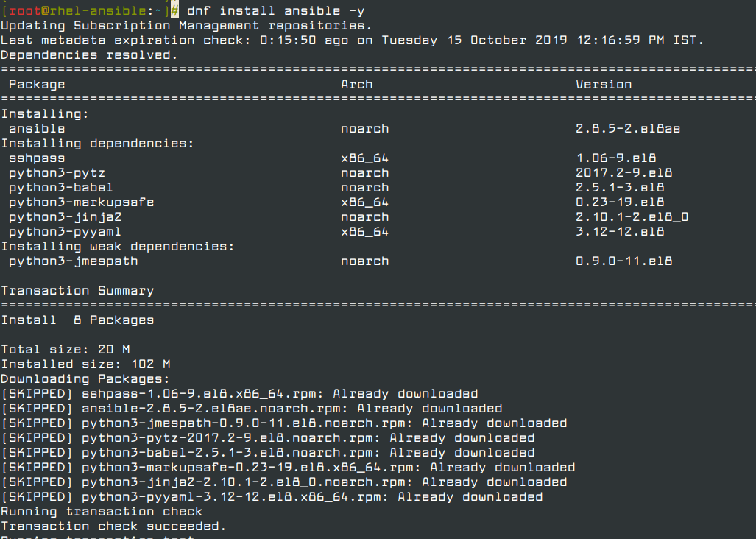
Task: Click the cursor block after the shell prompt
Action: tap(174, 10)
